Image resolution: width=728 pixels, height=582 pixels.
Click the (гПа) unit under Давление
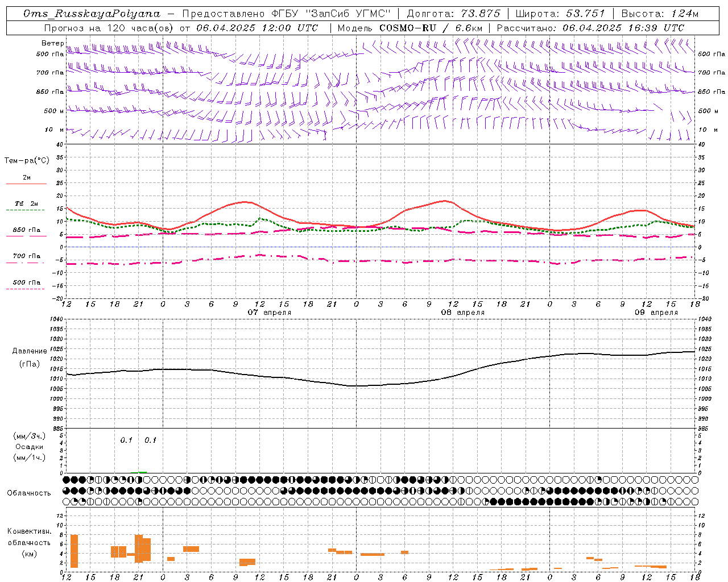tap(30, 364)
